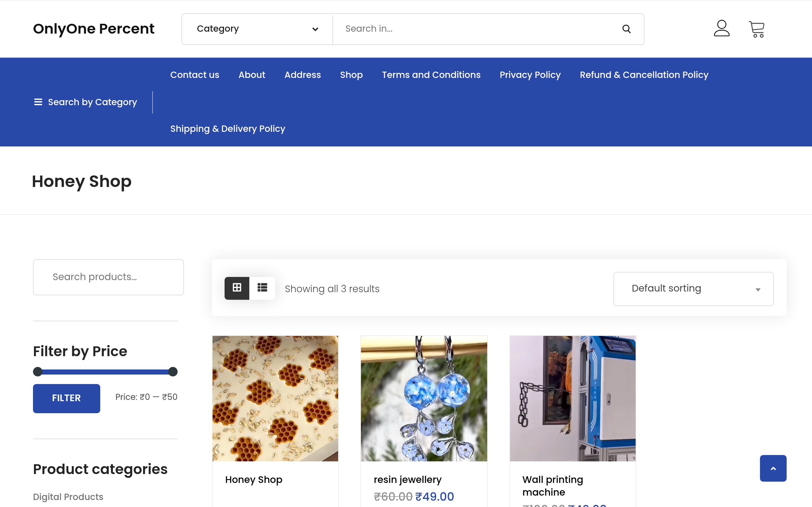
Task: Click the Search products input field
Action: tap(108, 277)
